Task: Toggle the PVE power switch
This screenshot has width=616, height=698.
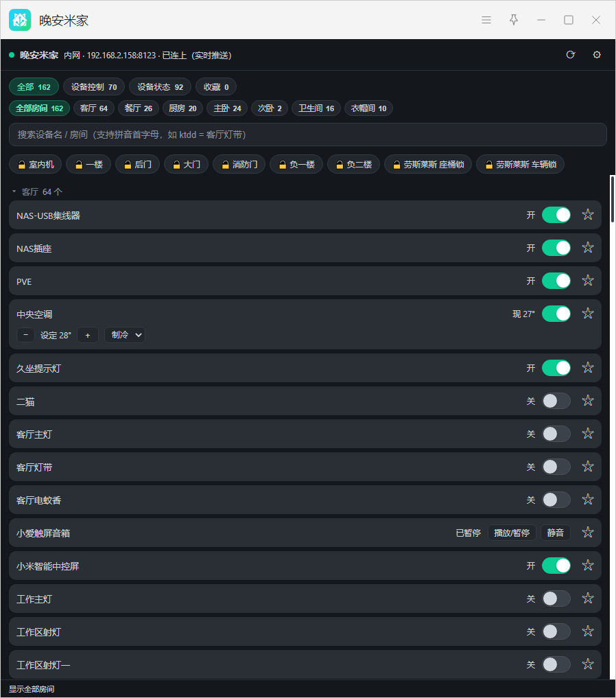Action: pyautogui.click(x=556, y=281)
